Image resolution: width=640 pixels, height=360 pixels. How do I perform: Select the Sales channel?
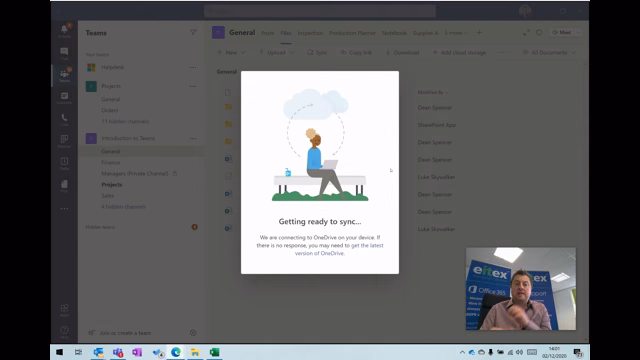coord(107,196)
